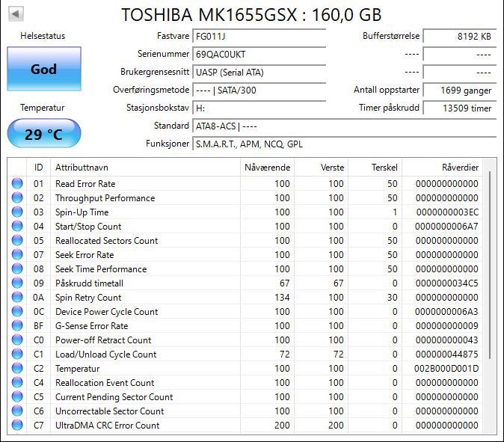Click the Temperatur label above the 29 °C button
The width and height of the screenshot is (504, 442).
[43, 108]
